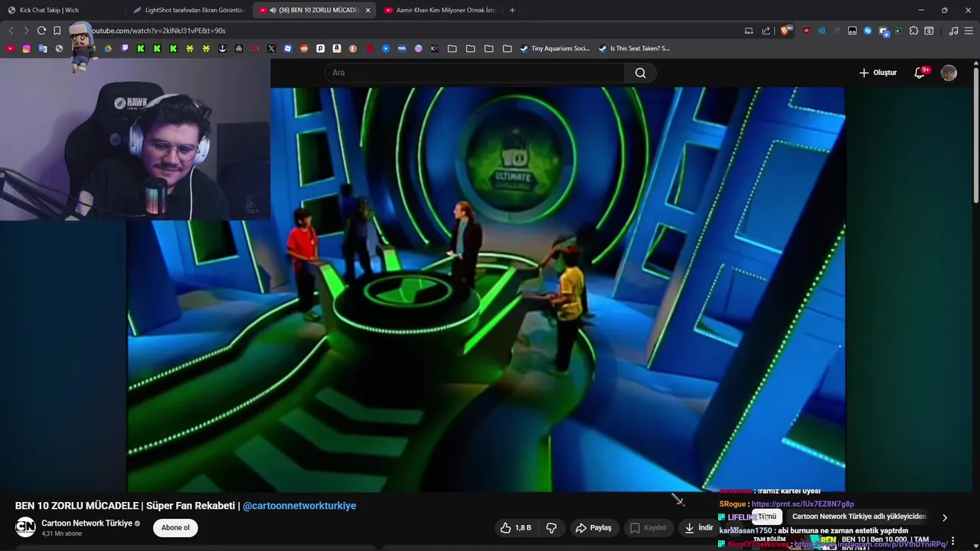Open the extensions puzzle piece menu
980x551 pixels.
coord(913,31)
